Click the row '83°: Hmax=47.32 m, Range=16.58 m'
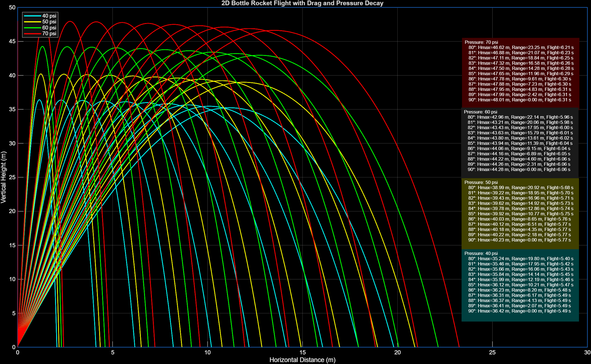 521,63
